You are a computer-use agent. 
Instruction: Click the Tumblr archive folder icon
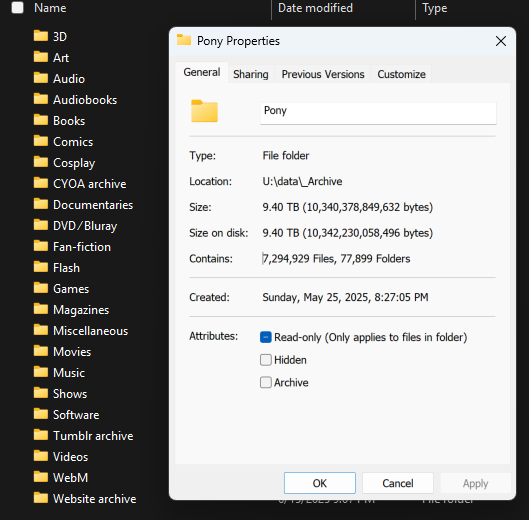pyautogui.click(x=41, y=435)
